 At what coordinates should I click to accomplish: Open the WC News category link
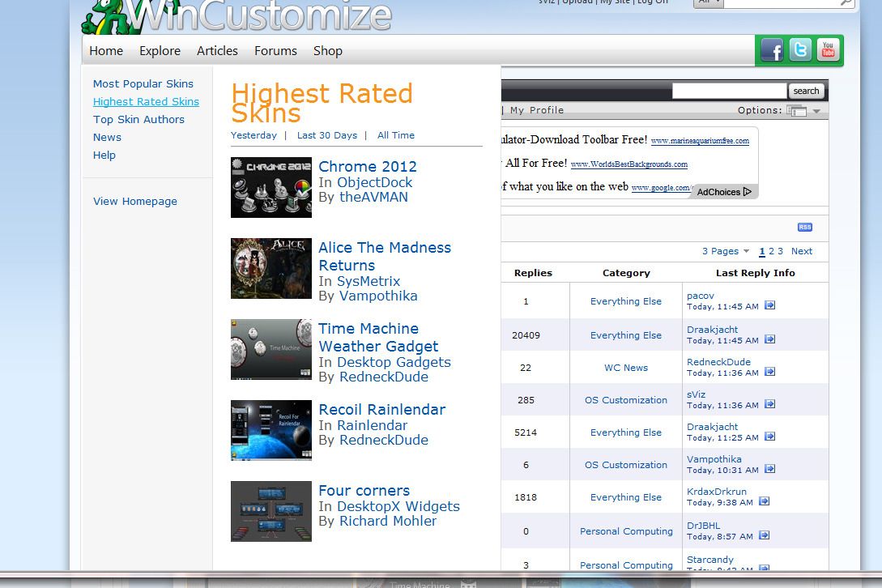[626, 368]
